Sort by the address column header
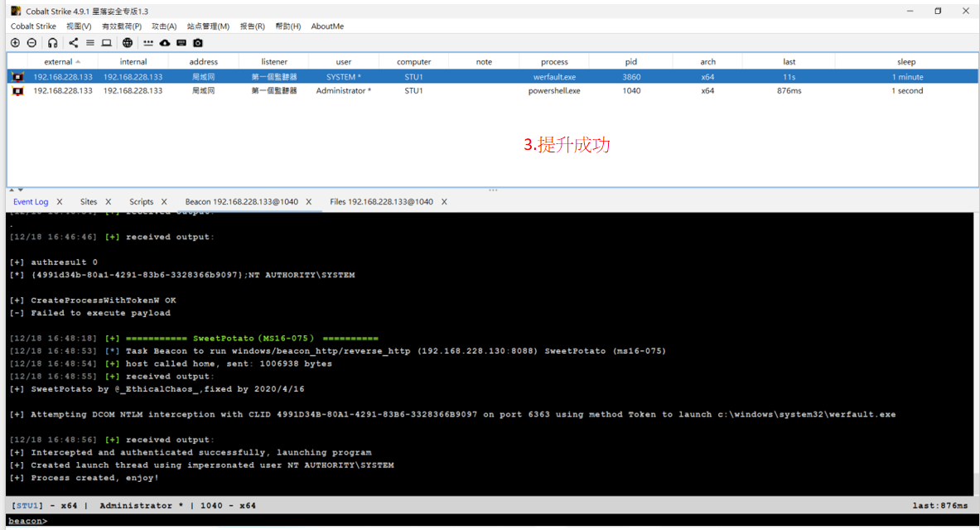The width and height of the screenshot is (980, 530). [204, 62]
